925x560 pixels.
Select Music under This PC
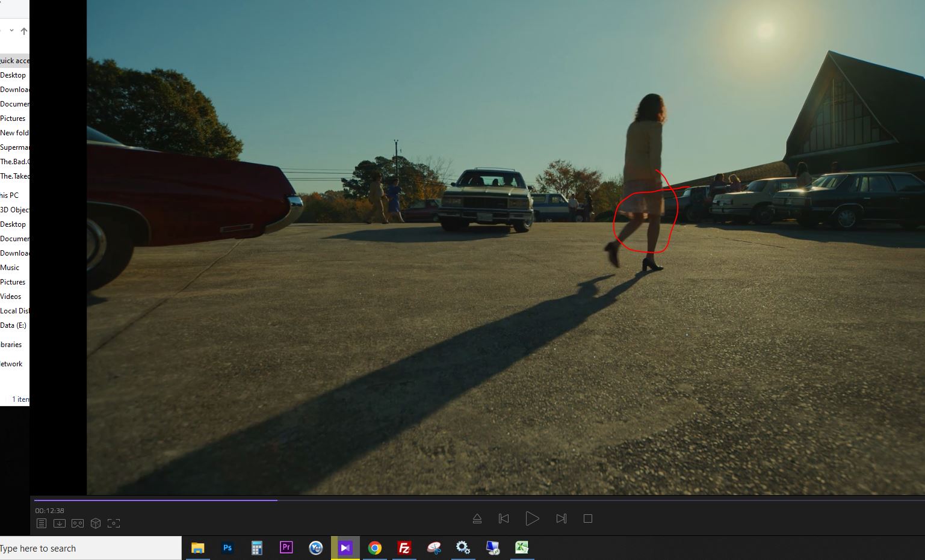(10, 268)
